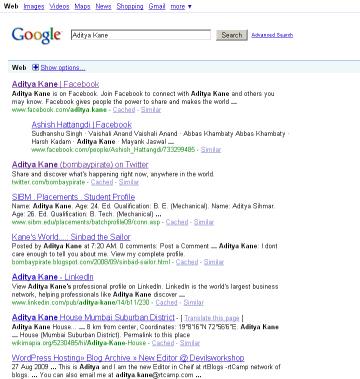This screenshot has height=379, width=360.
Task: Open Similar link for linkedin.com result
Action: (x=193, y=302)
